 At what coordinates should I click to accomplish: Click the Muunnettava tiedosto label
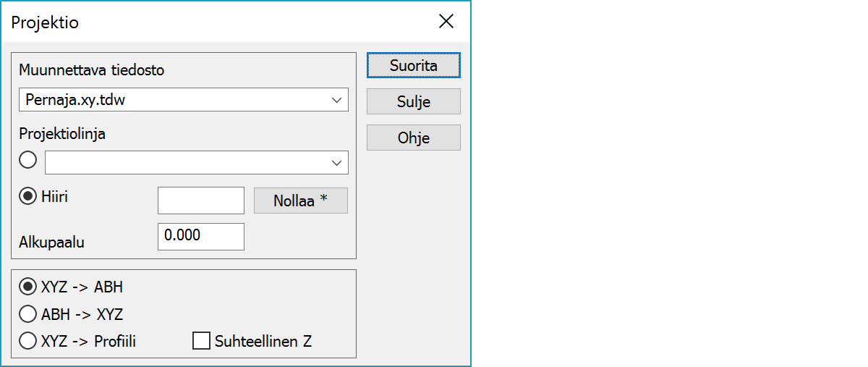tap(92, 70)
